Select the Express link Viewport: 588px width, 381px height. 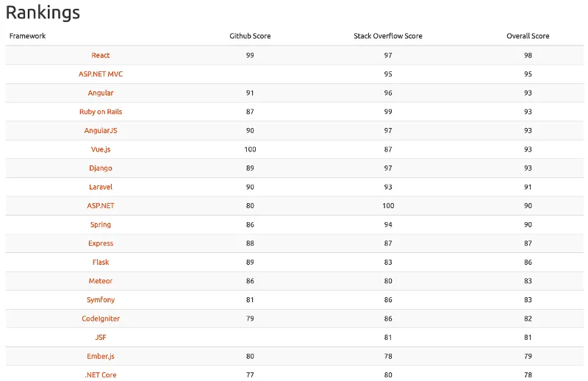click(101, 243)
